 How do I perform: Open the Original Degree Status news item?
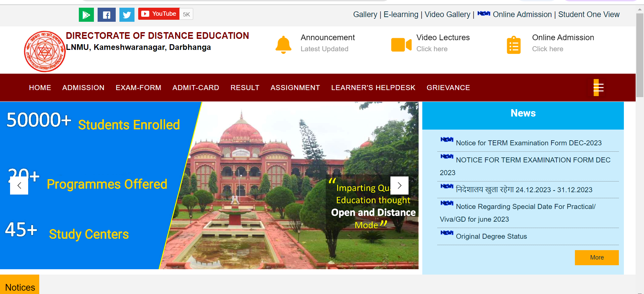(491, 236)
